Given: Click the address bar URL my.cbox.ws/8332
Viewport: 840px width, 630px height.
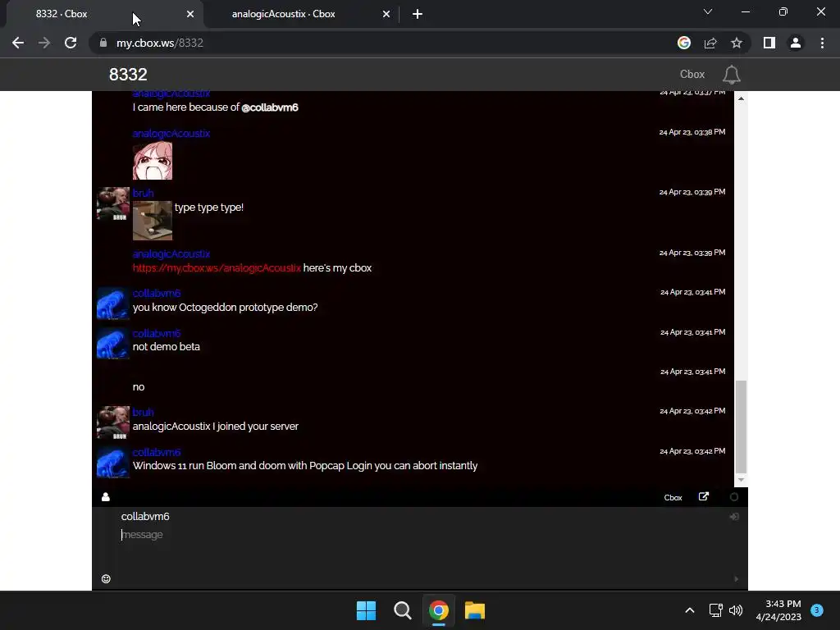Looking at the screenshot, I should pyautogui.click(x=160, y=43).
